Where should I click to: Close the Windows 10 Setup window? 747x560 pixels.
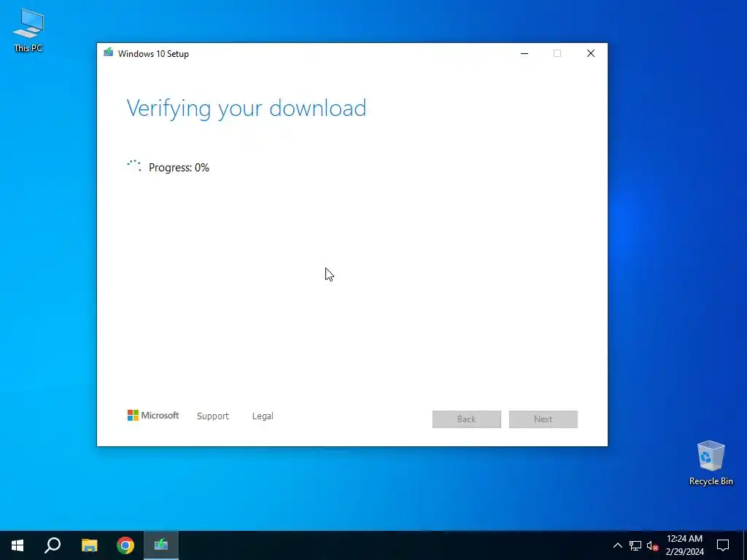(x=591, y=53)
